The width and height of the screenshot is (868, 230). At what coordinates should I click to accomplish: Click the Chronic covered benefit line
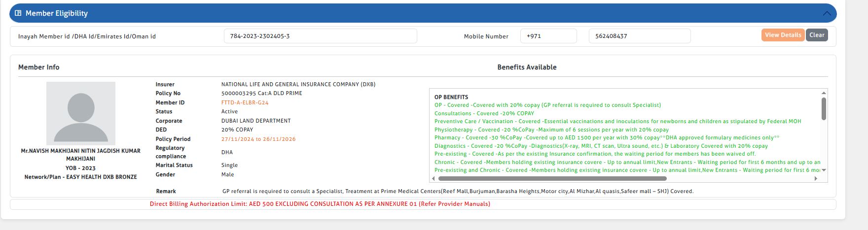627,162
